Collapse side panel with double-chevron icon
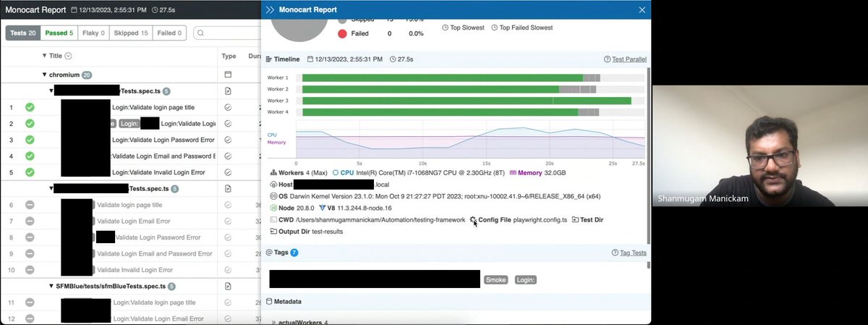 point(271,10)
